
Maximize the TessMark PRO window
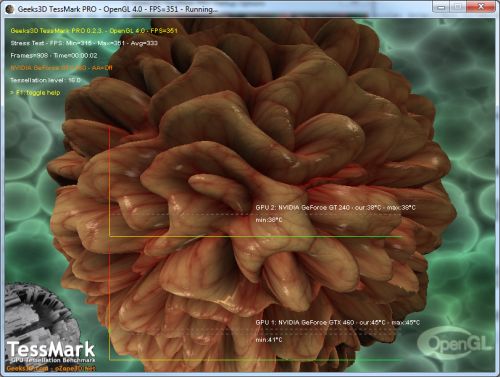coord(458,7)
